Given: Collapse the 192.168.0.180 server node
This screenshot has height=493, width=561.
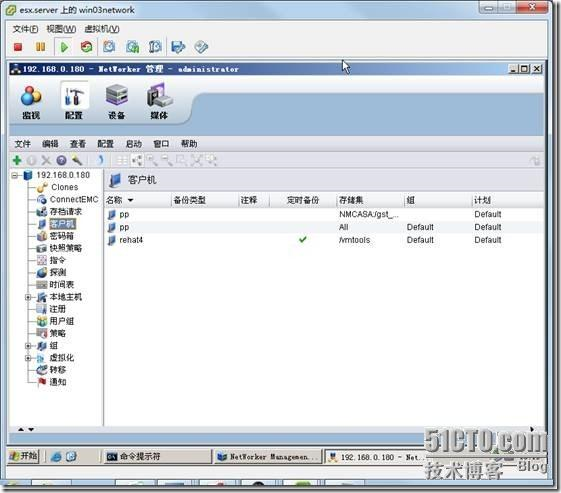Looking at the screenshot, I should pos(15,175).
